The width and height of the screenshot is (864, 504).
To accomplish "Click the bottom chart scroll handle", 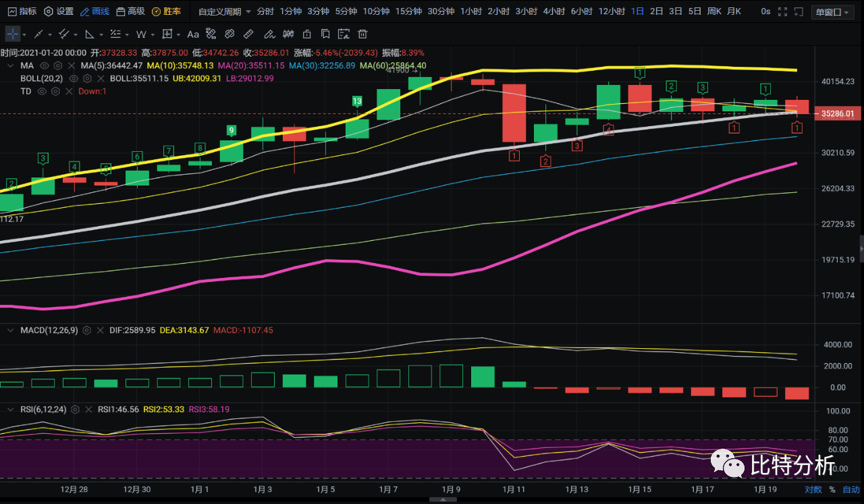I will 442,500.
